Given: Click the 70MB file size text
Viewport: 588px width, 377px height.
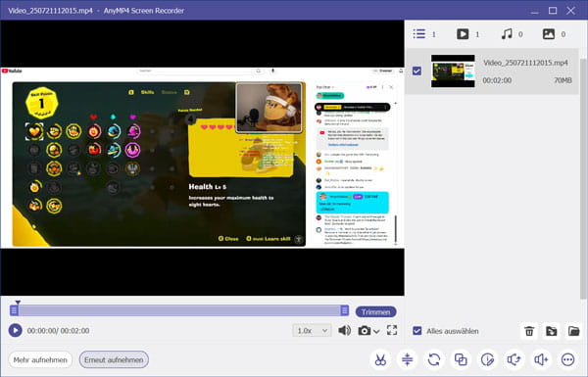Looking at the screenshot, I should pyautogui.click(x=563, y=80).
